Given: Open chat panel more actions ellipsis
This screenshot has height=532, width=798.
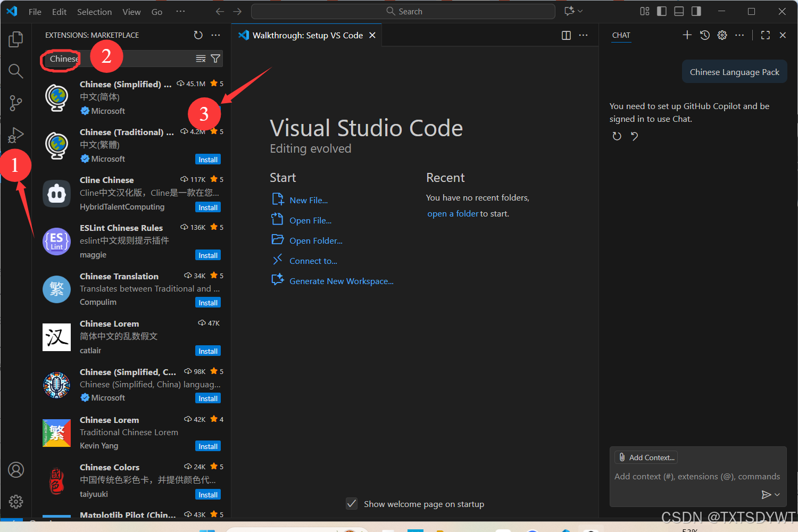Looking at the screenshot, I should pos(739,35).
